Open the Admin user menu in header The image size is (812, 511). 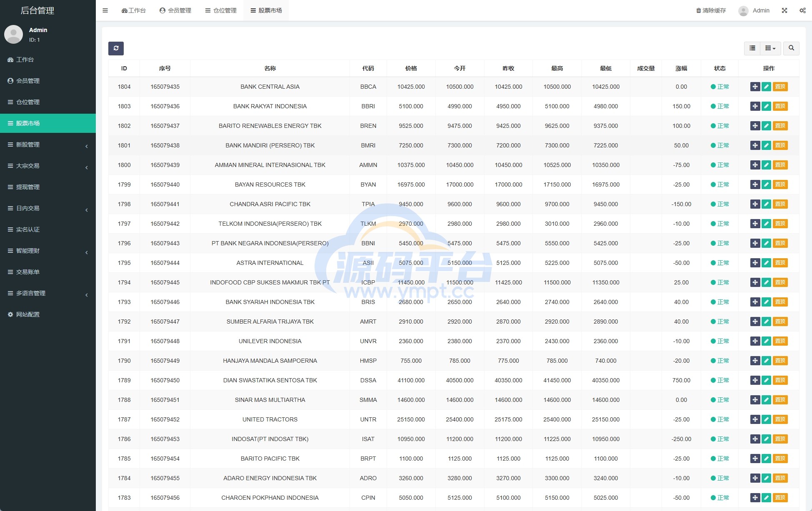(x=754, y=10)
